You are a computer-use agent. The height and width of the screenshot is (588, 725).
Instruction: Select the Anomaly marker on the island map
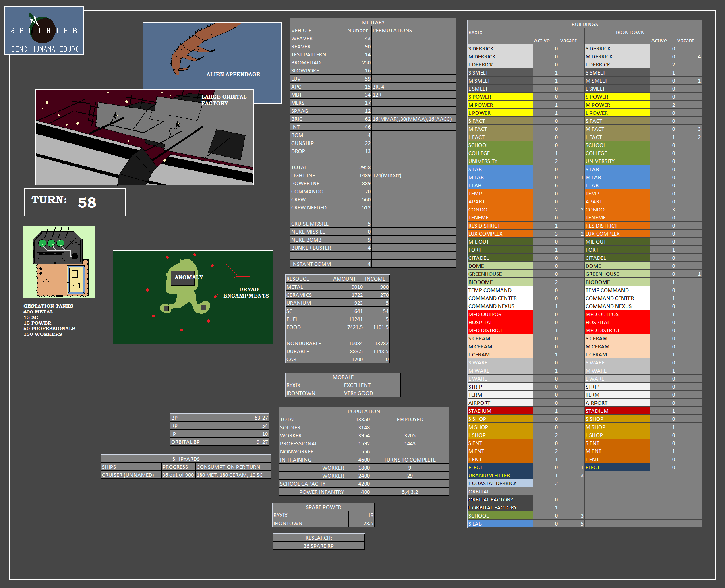click(x=188, y=277)
